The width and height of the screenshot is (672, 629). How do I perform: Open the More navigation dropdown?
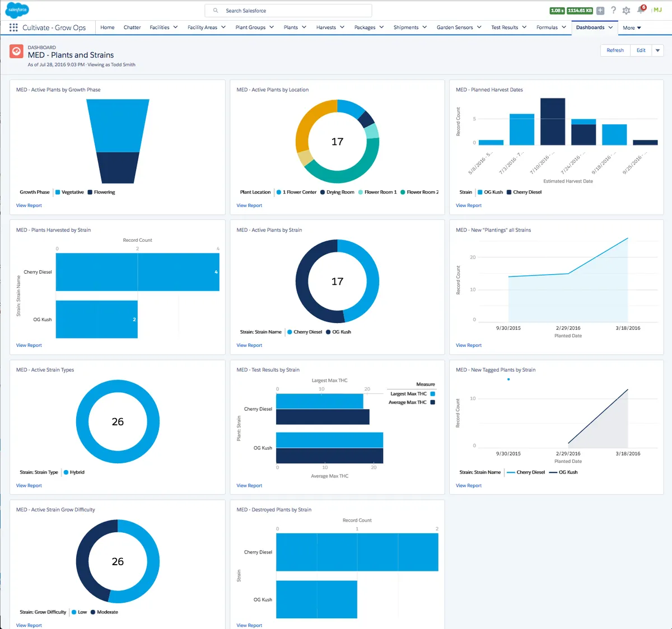click(x=632, y=27)
